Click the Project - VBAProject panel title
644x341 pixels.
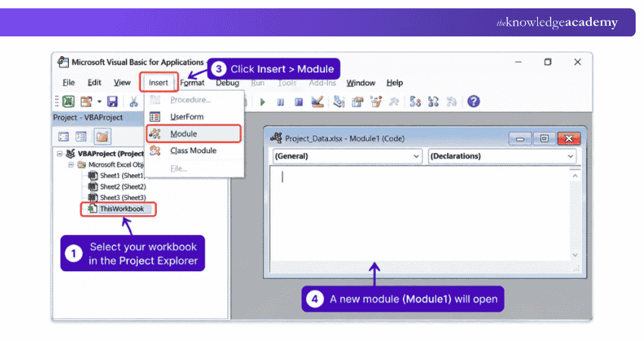pos(88,117)
